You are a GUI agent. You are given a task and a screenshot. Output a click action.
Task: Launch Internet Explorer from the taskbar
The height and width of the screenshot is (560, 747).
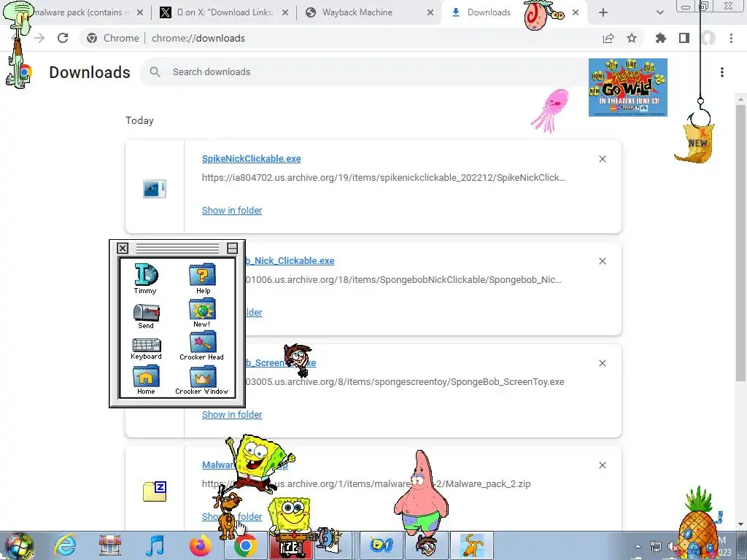65,545
